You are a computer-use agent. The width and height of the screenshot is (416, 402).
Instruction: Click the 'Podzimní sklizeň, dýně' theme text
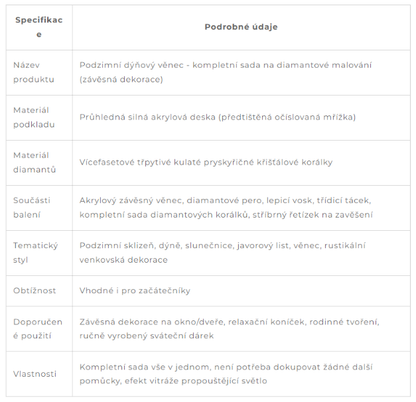130,245
